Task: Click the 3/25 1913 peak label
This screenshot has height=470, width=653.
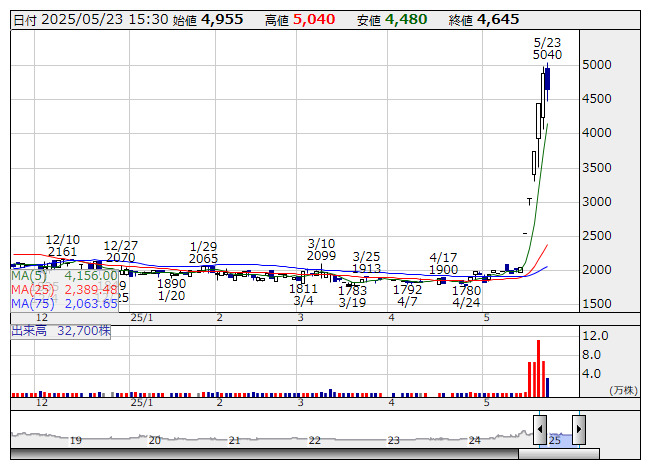Action: [366, 262]
